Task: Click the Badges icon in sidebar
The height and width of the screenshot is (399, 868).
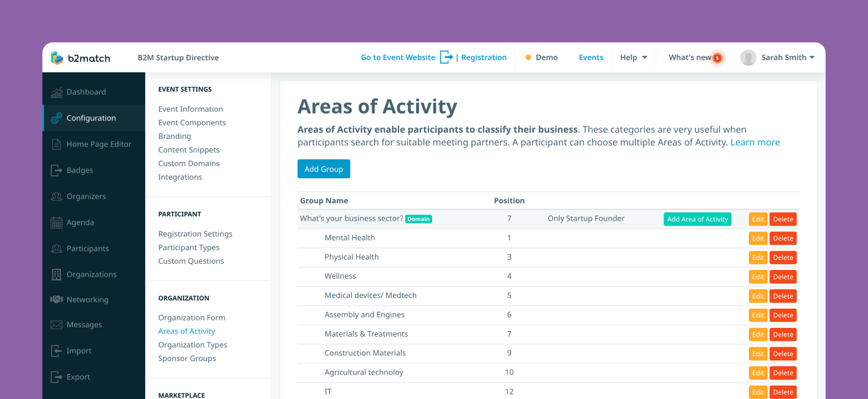Action: click(56, 170)
